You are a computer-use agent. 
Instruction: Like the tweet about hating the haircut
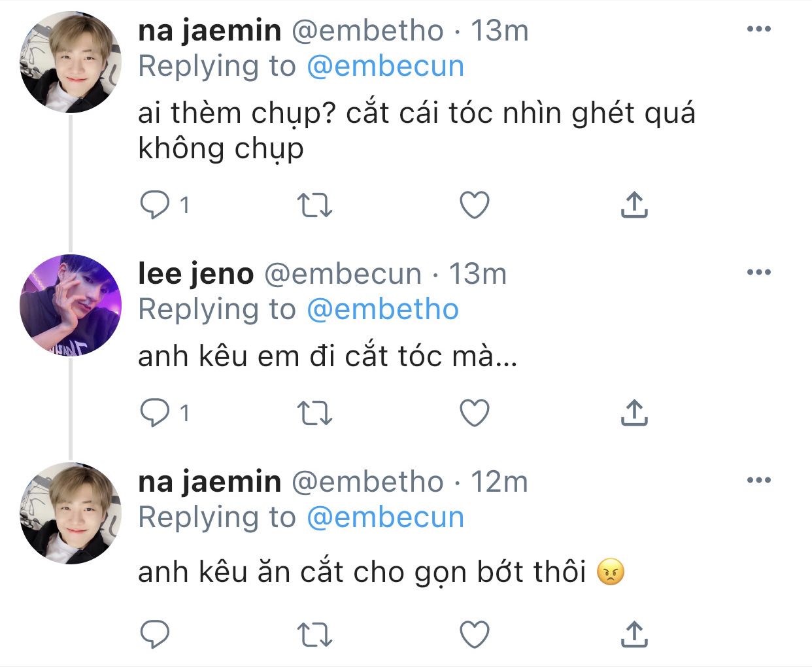(x=475, y=205)
